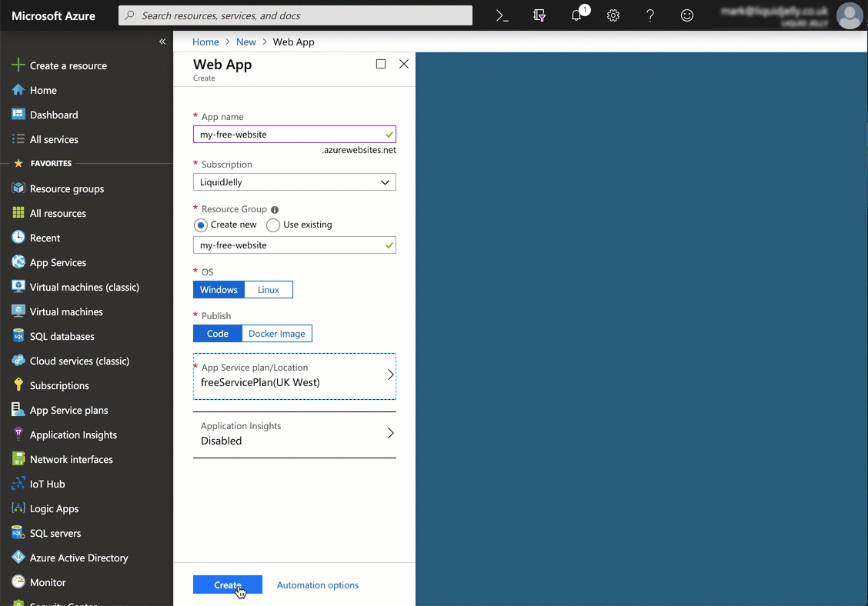Expand App Service plan/Location settings
This screenshot has width=868, height=606.
[295, 376]
